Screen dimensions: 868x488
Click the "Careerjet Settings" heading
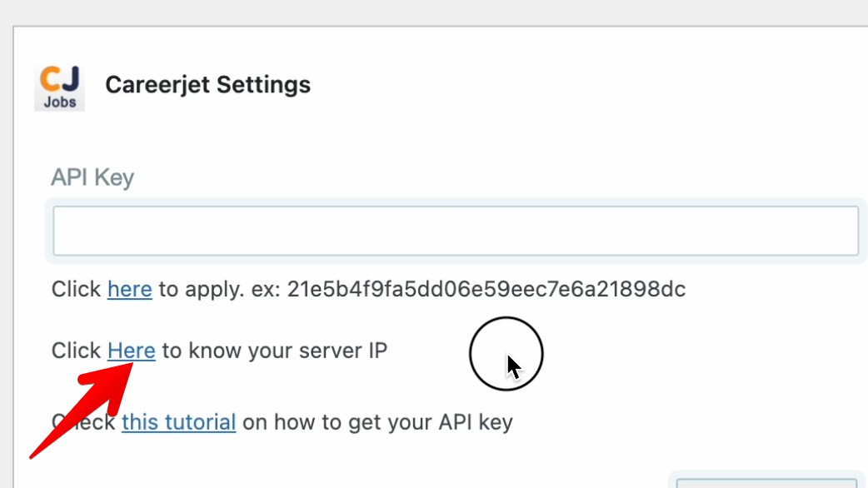click(207, 85)
